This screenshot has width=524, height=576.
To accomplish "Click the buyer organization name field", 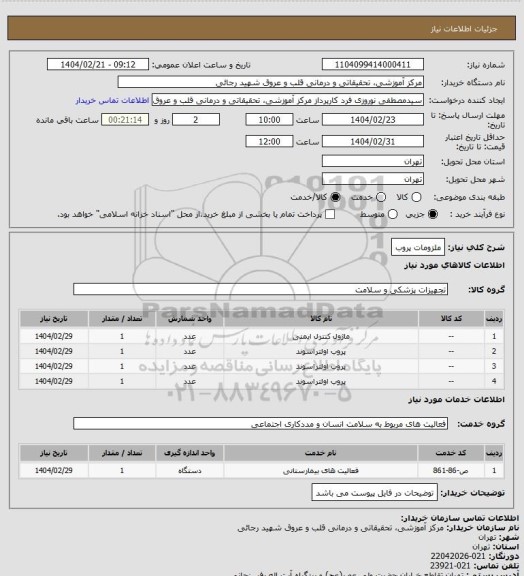I will [x=270, y=82].
